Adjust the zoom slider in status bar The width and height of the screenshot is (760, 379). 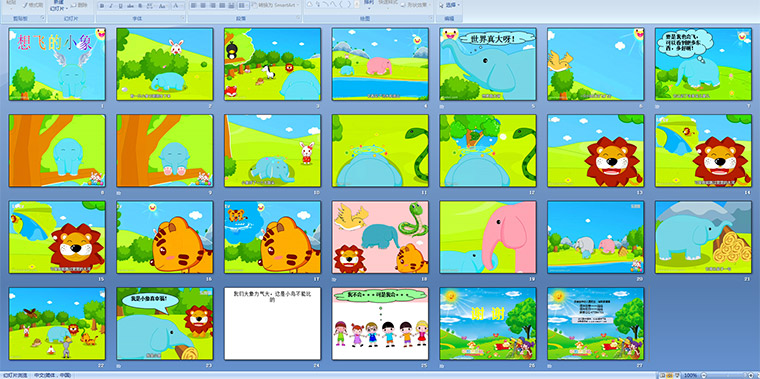coord(729,375)
